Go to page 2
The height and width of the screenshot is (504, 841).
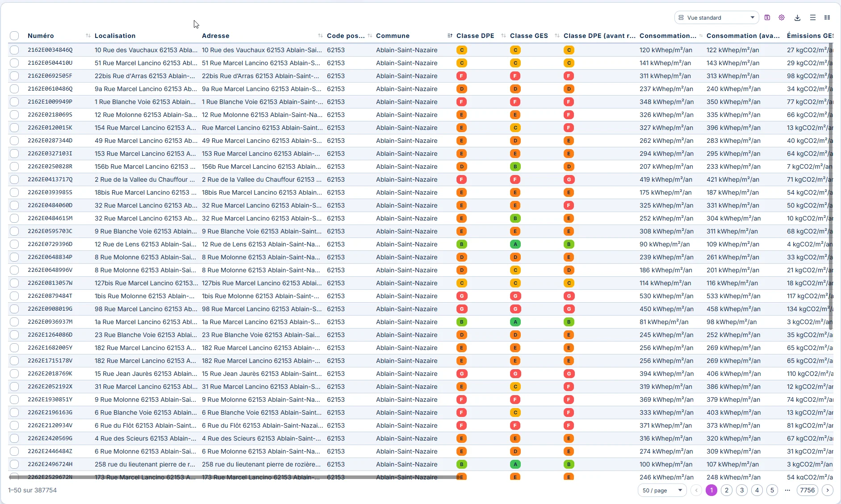[727, 490]
